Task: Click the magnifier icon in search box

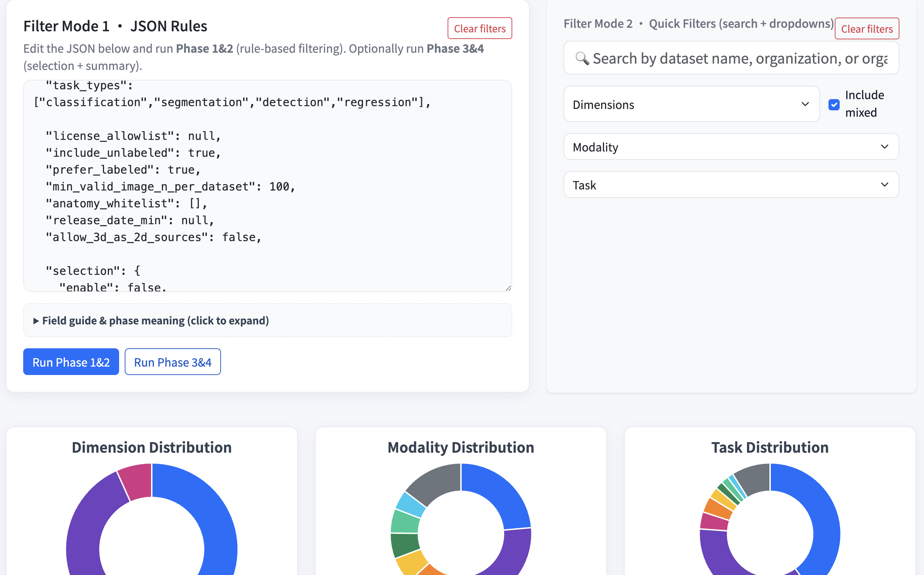Action: pyautogui.click(x=582, y=58)
